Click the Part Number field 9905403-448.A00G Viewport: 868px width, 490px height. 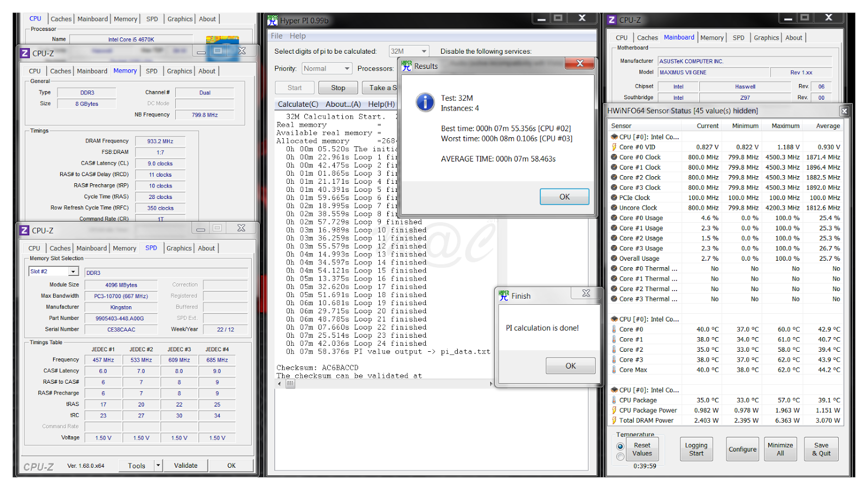(x=120, y=318)
